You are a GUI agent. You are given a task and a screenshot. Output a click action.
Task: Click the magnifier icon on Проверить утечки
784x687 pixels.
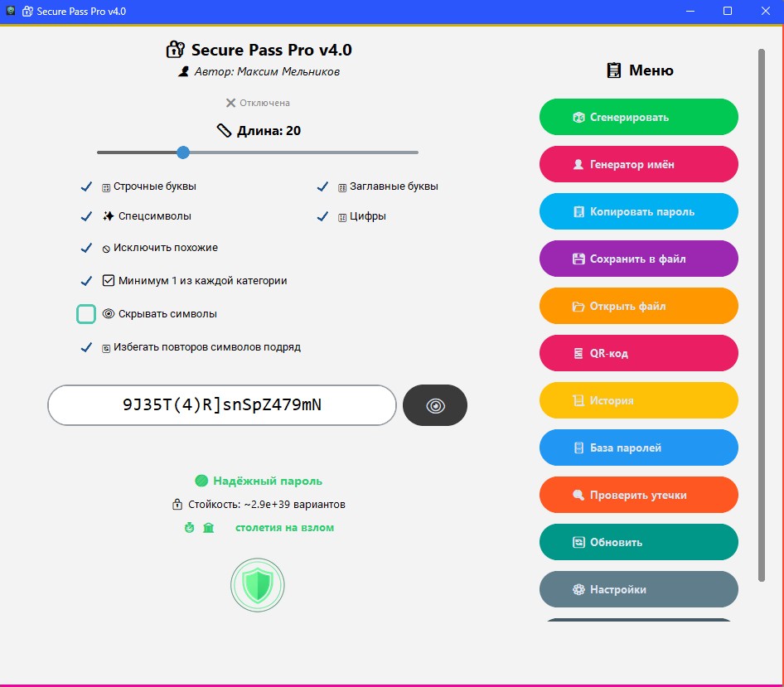[578, 495]
